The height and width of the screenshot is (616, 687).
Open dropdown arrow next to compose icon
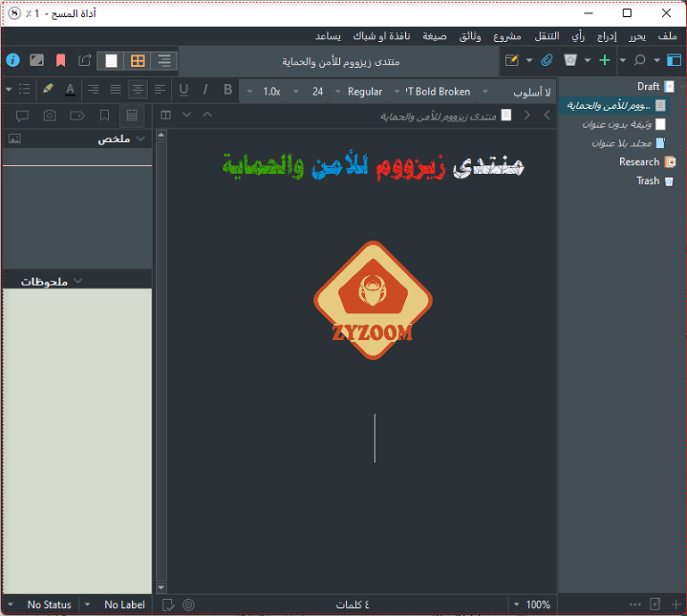[529, 60]
